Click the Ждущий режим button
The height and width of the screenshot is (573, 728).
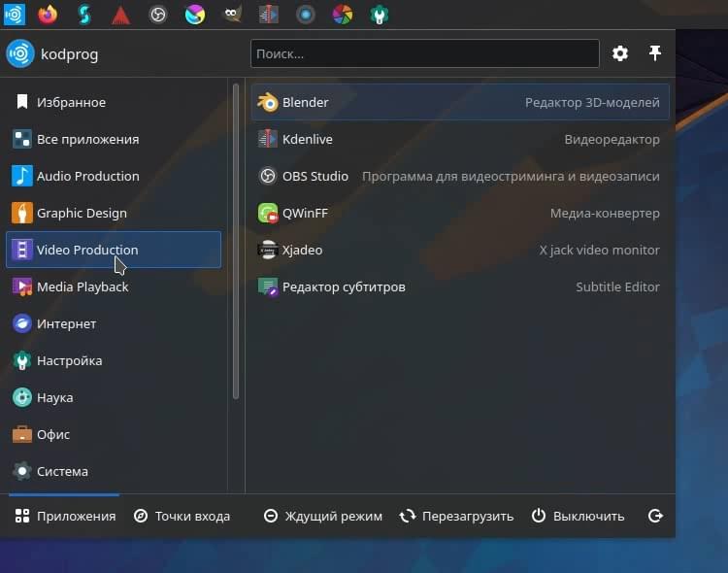(x=323, y=516)
